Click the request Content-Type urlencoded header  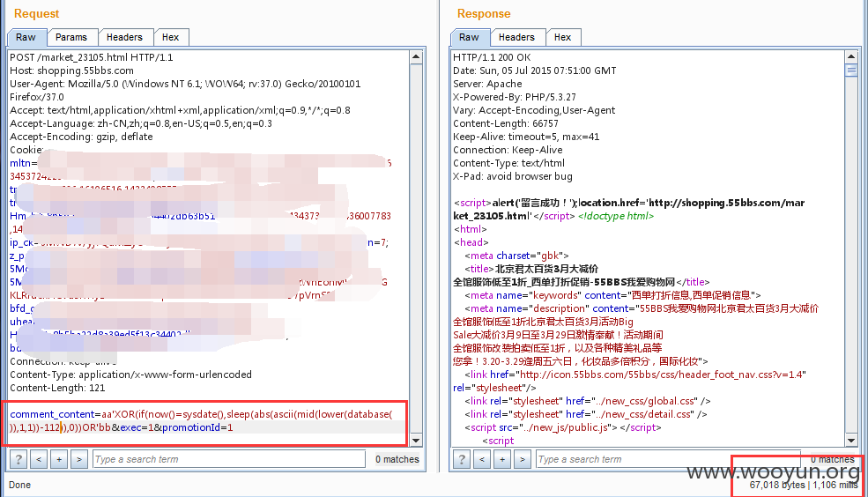click(130, 375)
